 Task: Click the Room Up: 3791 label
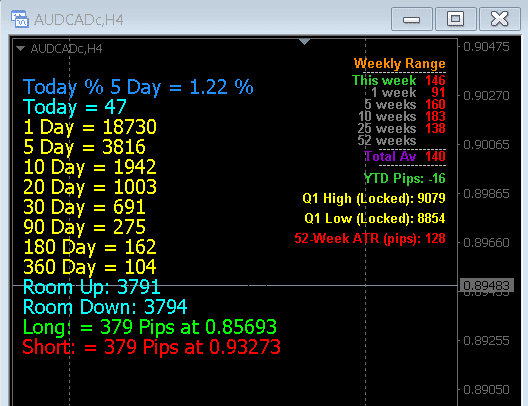pyautogui.click(x=91, y=287)
